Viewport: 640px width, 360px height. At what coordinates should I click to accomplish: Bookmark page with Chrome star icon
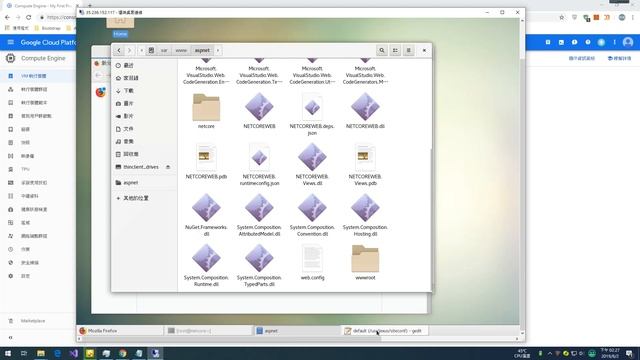562,18
